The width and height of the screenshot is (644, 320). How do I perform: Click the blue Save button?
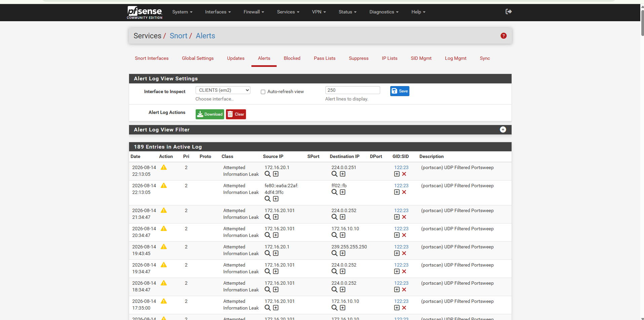(400, 91)
